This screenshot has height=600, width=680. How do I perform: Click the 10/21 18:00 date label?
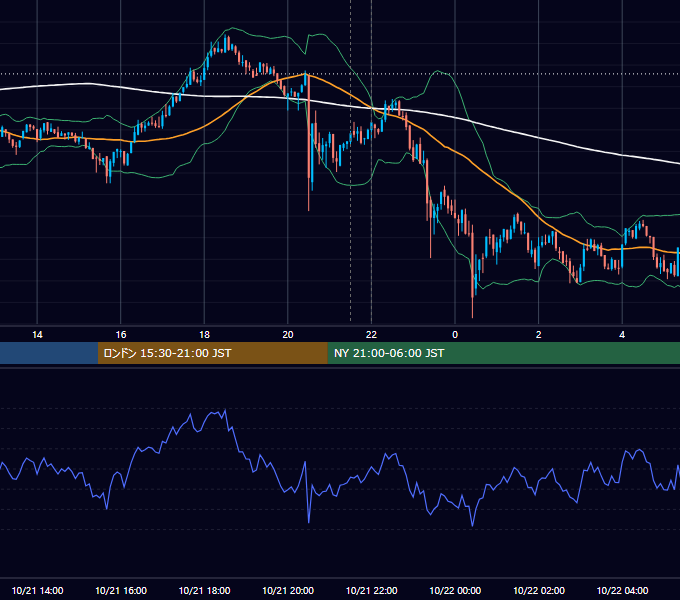204,590
